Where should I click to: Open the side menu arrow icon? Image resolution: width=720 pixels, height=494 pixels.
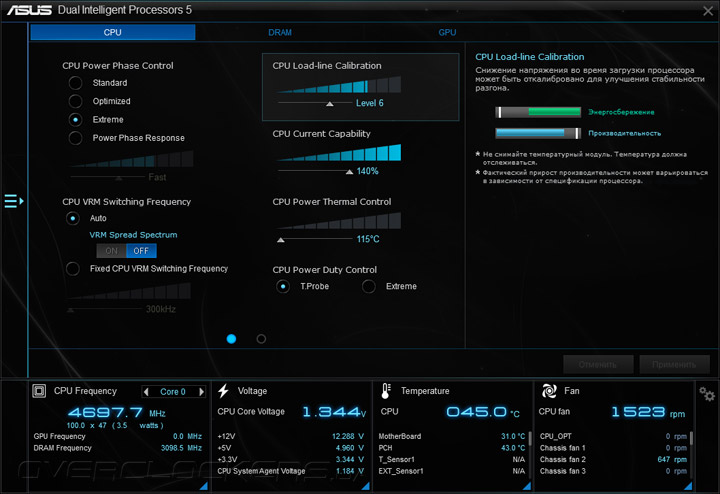pos(14,201)
